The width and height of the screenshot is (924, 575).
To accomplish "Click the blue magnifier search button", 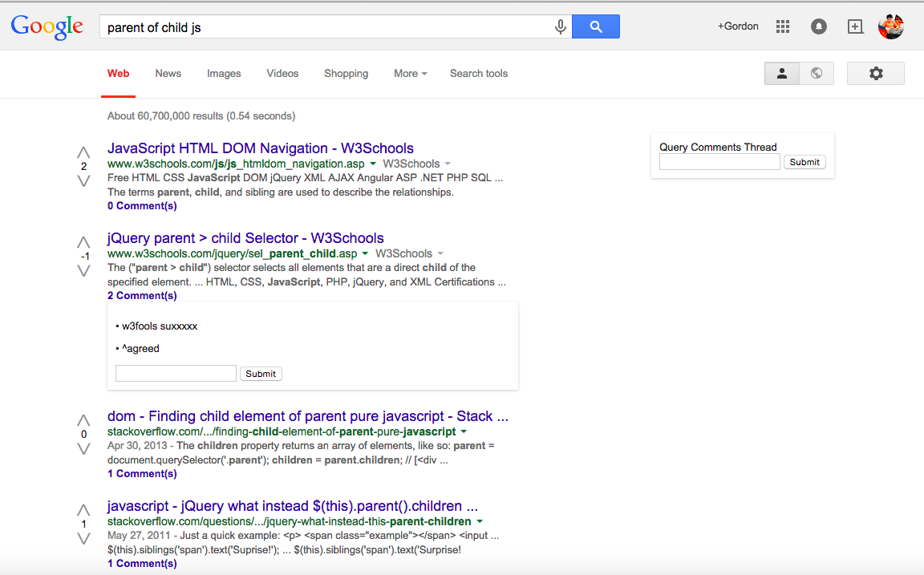I will click(596, 26).
